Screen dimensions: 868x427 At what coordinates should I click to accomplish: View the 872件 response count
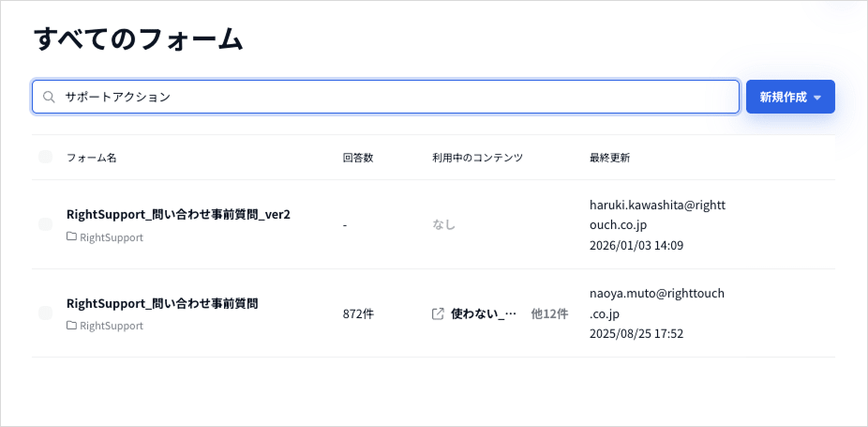[x=358, y=313]
